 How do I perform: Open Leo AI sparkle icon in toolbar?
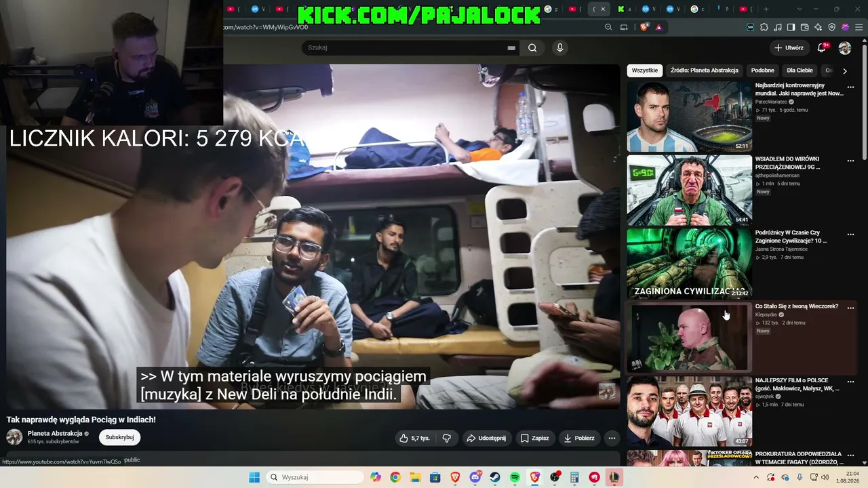tap(818, 27)
